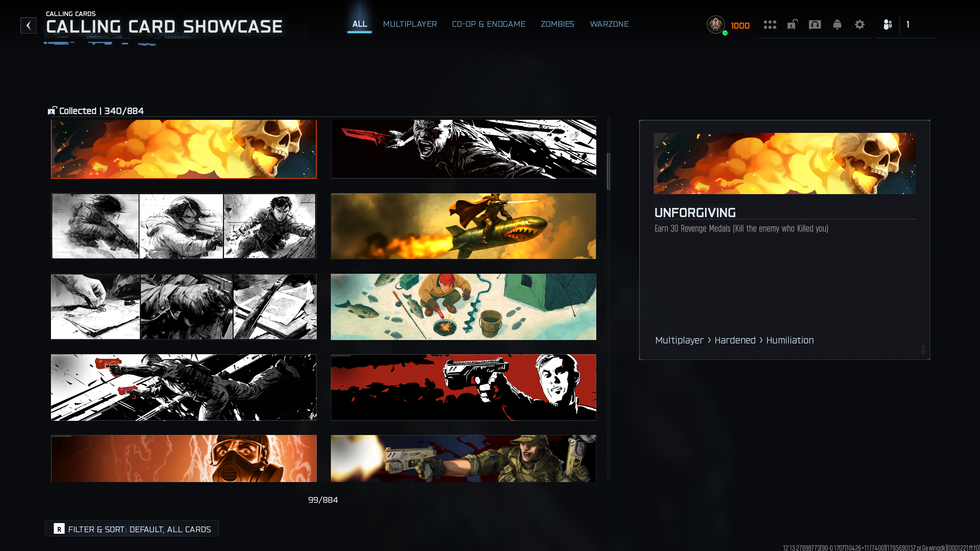Screen dimensions: 980x551
Task: Select the flaming skull calling card in grid
Action: 184,149
